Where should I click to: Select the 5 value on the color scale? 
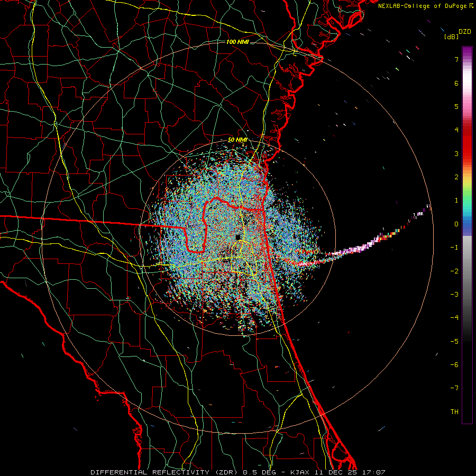tap(456, 106)
